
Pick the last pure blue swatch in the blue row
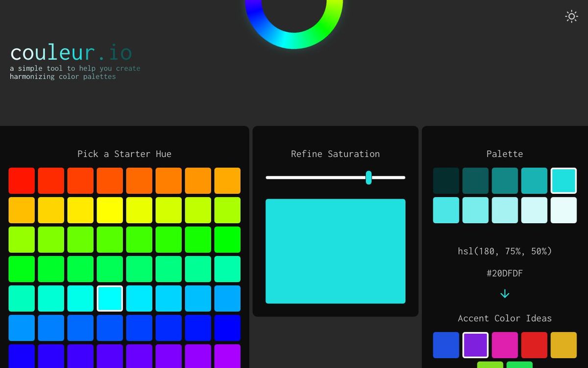(x=227, y=328)
